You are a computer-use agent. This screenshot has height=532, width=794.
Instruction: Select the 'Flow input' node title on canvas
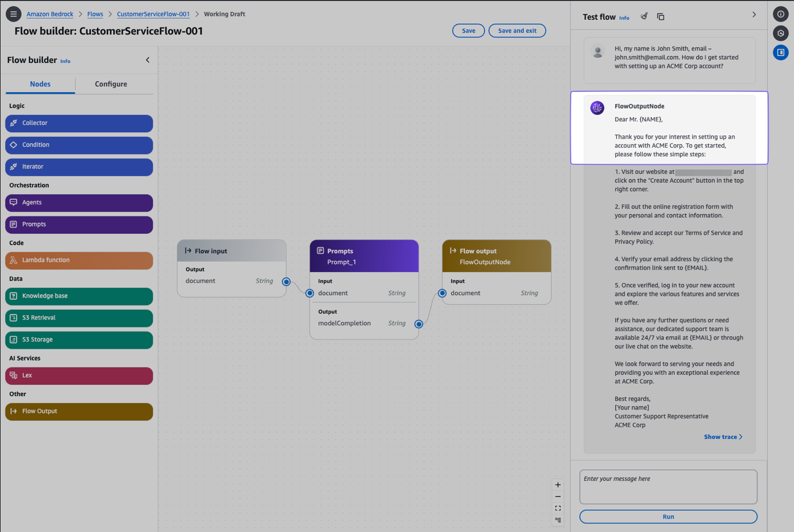click(211, 251)
